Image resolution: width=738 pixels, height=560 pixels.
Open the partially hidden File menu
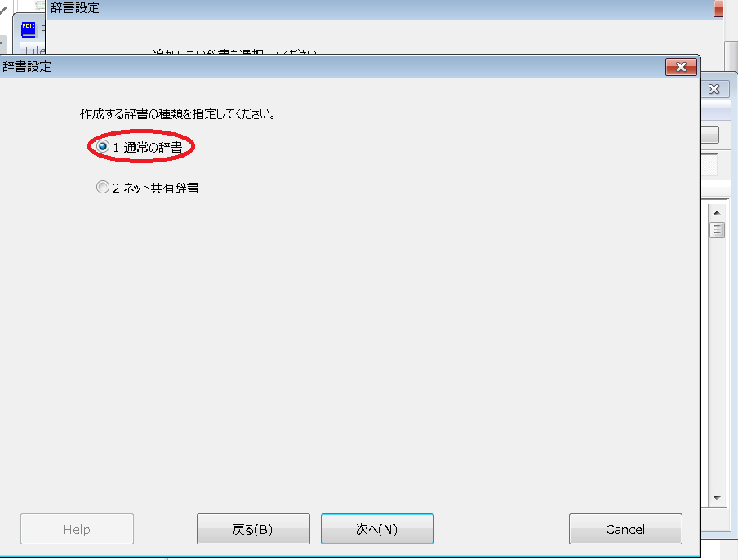coord(34,50)
